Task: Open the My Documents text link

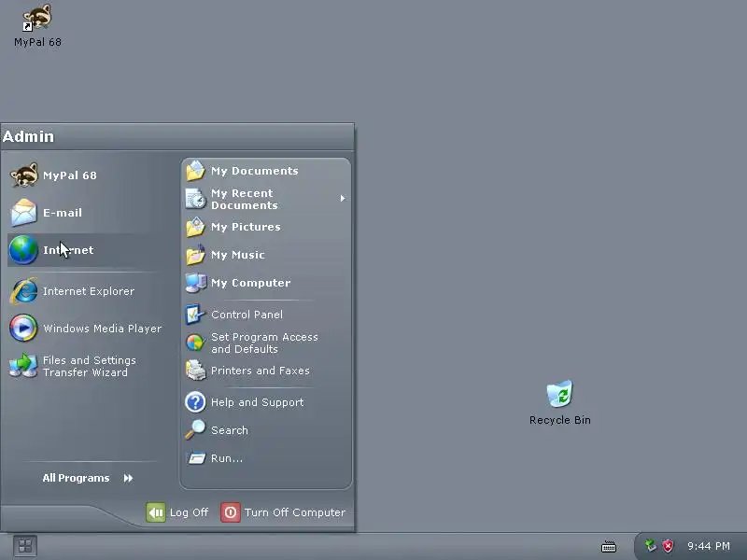Action: click(x=255, y=171)
